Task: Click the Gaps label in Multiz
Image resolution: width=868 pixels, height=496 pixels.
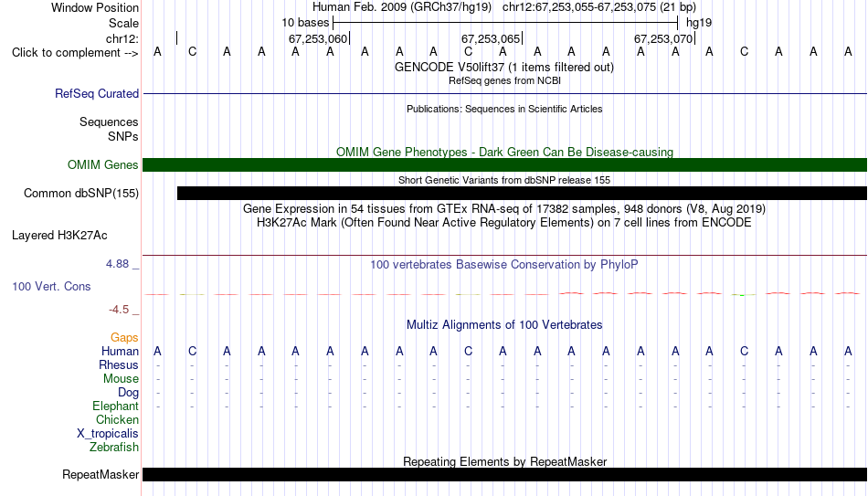Action: coord(124,338)
